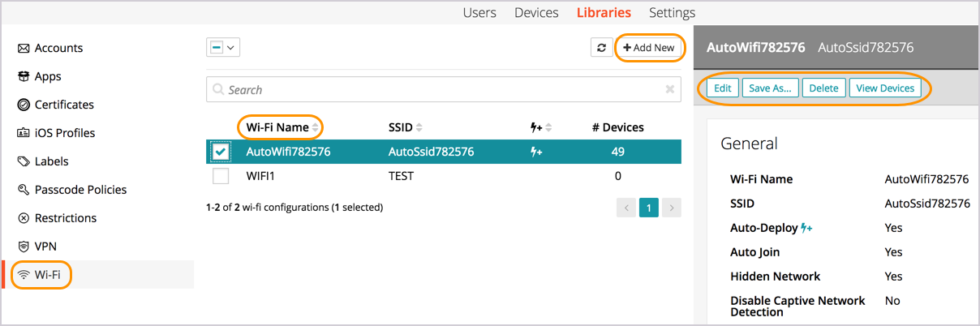The width and height of the screenshot is (980, 326).
Task: Clear search with the X icon
Action: [669, 90]
